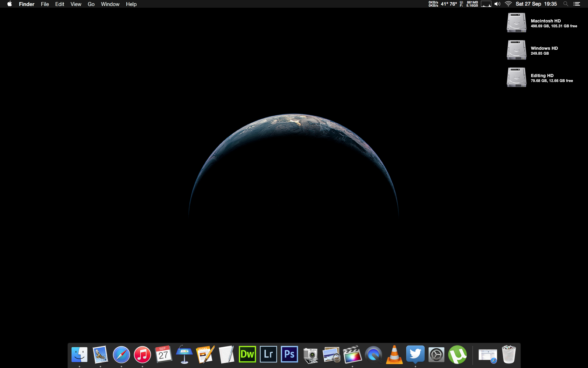Open the View menu
Viewport: 588px width, 368px height.
76,4
